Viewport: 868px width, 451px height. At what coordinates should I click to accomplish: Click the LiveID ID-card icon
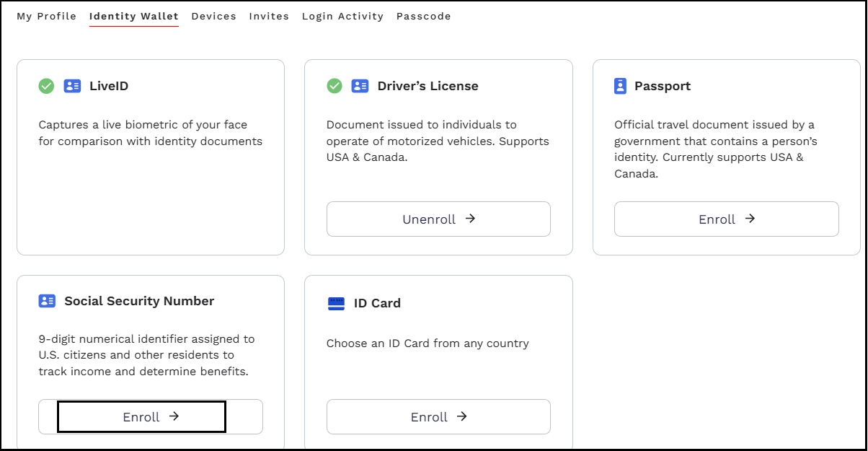[x=72, y=86]
